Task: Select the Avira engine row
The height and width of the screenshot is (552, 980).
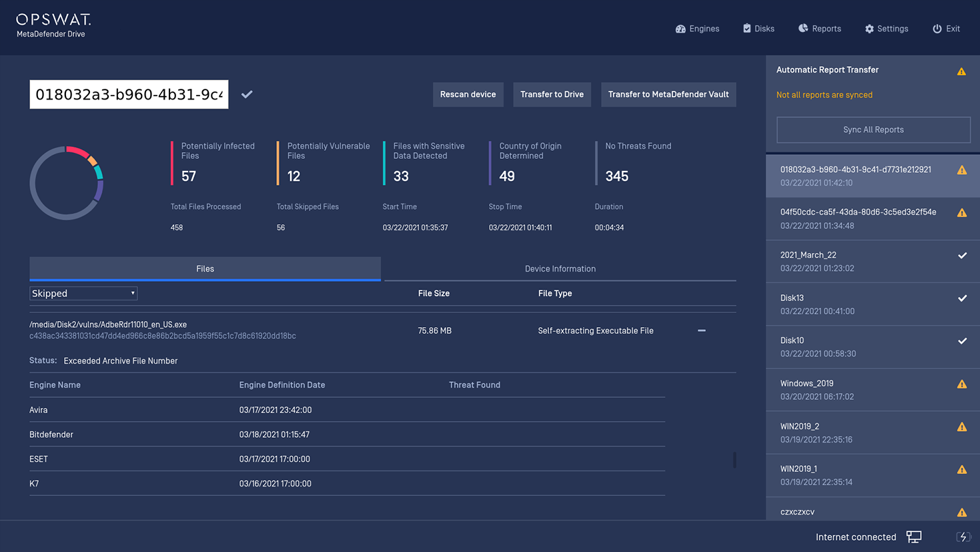Action: [347, 410]
